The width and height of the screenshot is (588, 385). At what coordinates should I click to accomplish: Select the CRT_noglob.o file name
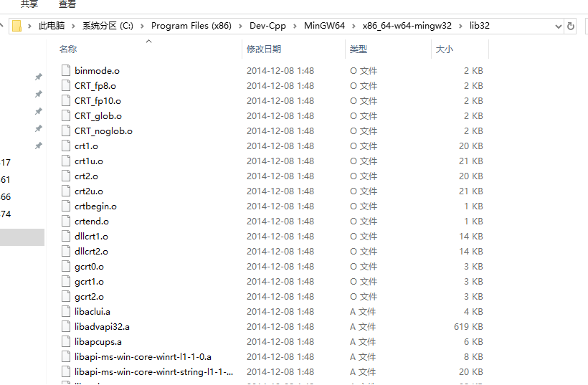[103, 131]
